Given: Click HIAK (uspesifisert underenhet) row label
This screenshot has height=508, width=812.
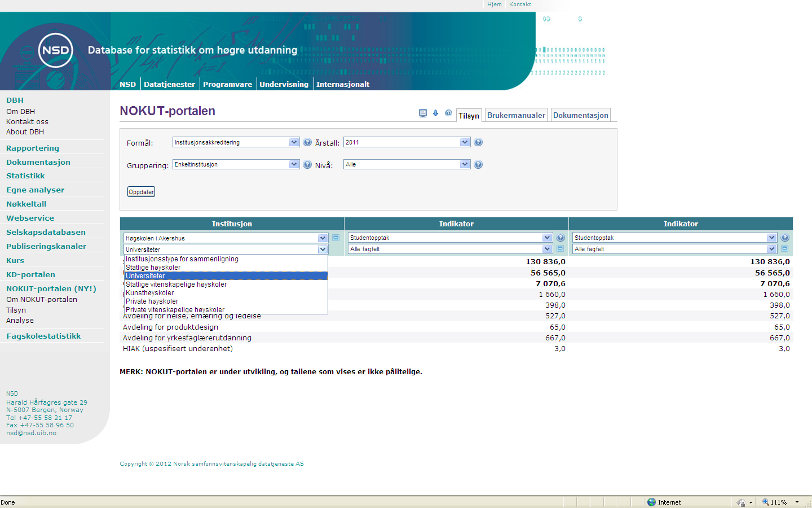Looking at the screenshot, I should point(178,348).
